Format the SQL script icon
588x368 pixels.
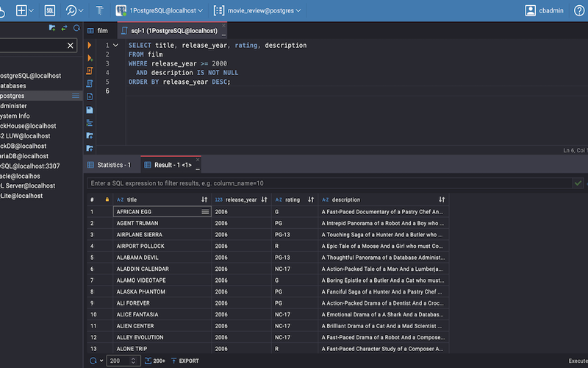90,123
